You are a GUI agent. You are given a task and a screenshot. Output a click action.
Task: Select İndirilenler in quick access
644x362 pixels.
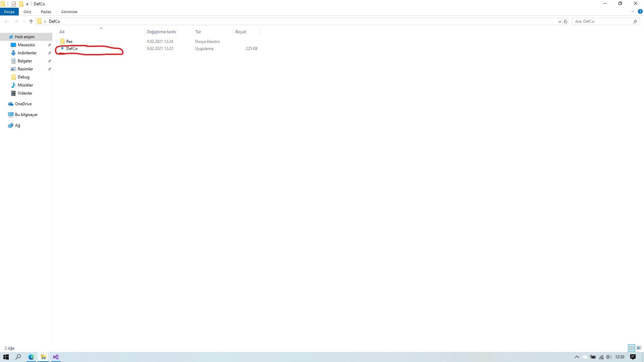(x=27, y=53)
